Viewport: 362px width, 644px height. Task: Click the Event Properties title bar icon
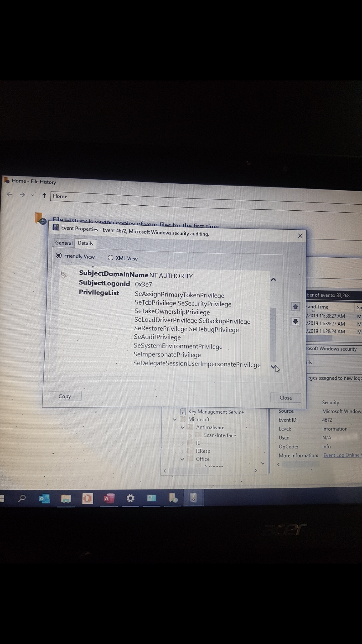56,227
